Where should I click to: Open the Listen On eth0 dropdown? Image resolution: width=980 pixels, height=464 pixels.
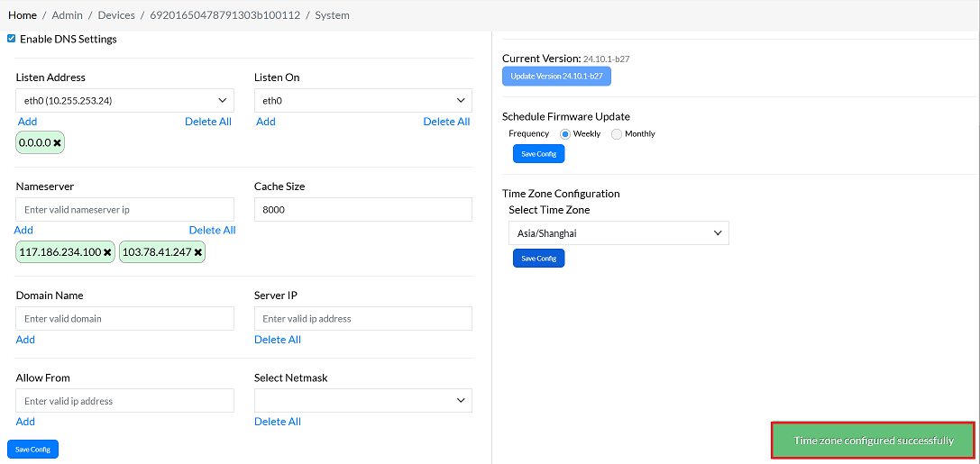362,101
